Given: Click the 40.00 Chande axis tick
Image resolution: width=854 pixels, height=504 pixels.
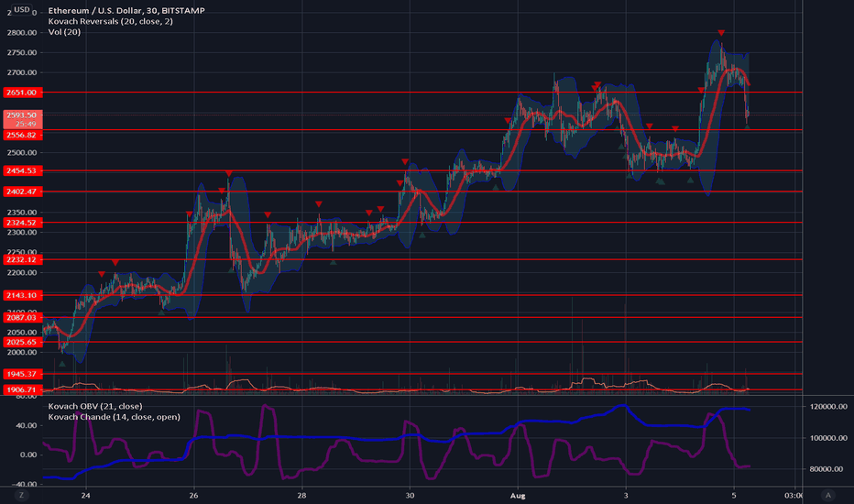Looking at the screenshot, I should [27, 425].
